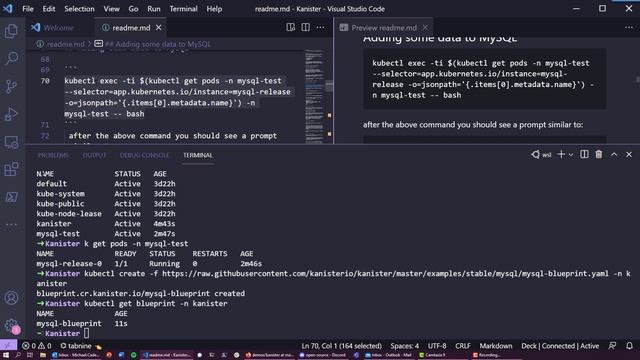This screenshot has width=640, height=360.
Task: Open the Go menu
Action: (x=133, y=9)
